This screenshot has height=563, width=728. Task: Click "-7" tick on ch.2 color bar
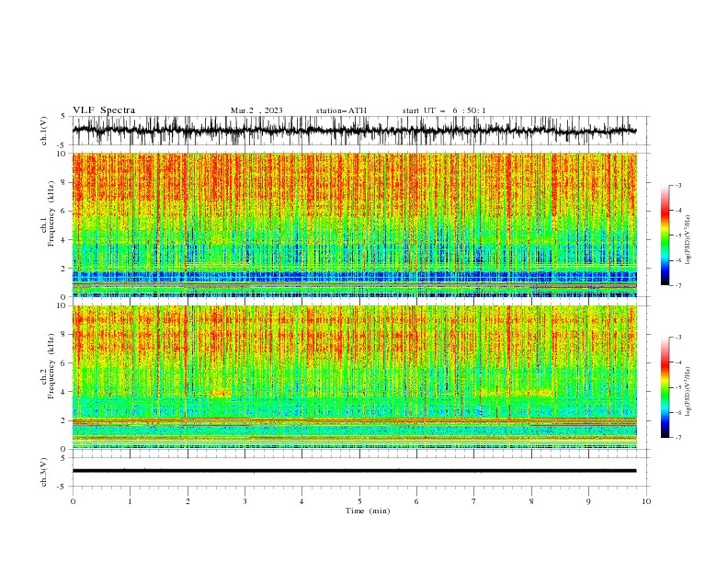[678, 437]
